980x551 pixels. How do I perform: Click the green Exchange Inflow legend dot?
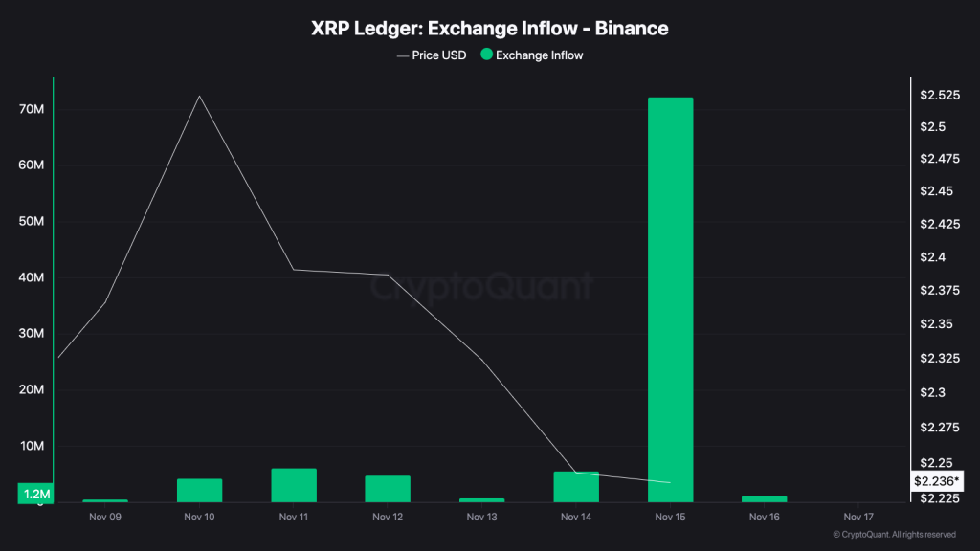(x=486, y=55)
